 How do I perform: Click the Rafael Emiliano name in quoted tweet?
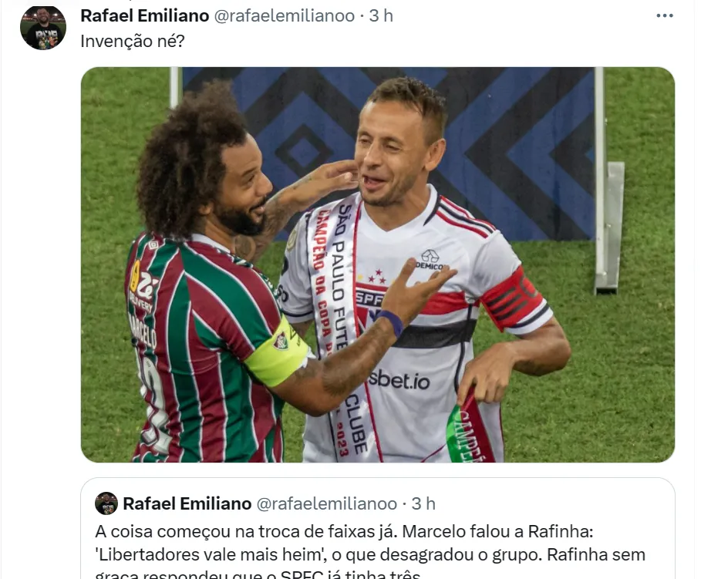click(187, 503)
